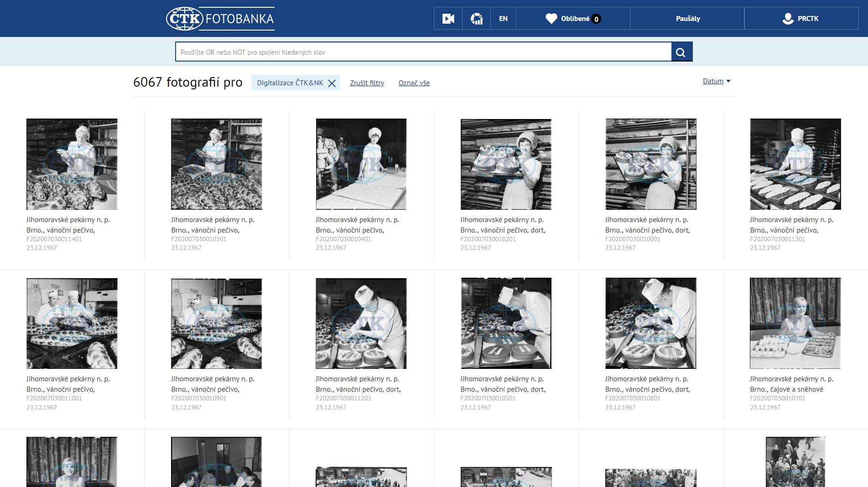Click the ČTK Fotobanka logo
The width and height of the screenshot is (868, 487).
point(220,19)
